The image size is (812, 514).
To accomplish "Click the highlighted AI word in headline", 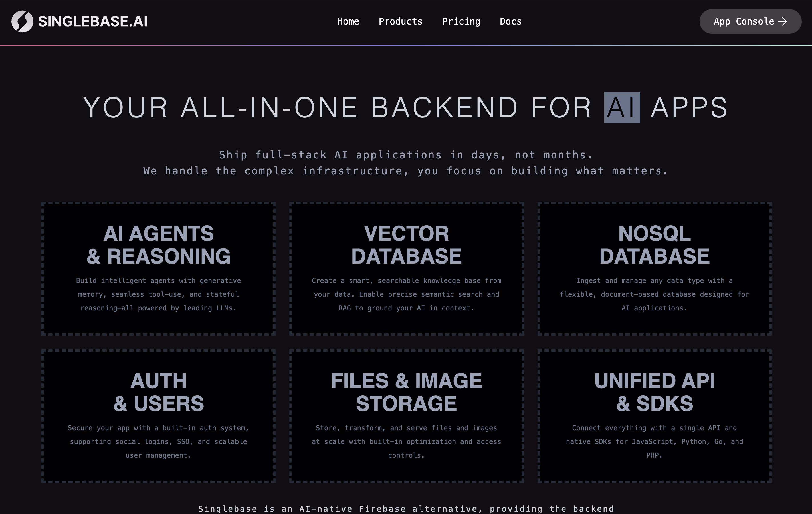I will [x=622, y=107].
